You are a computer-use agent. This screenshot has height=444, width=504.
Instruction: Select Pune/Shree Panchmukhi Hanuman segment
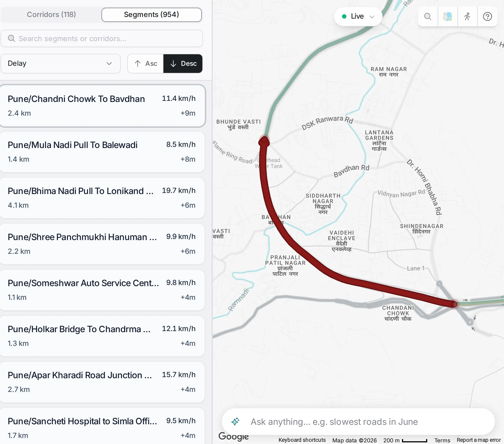pos(102,244)
